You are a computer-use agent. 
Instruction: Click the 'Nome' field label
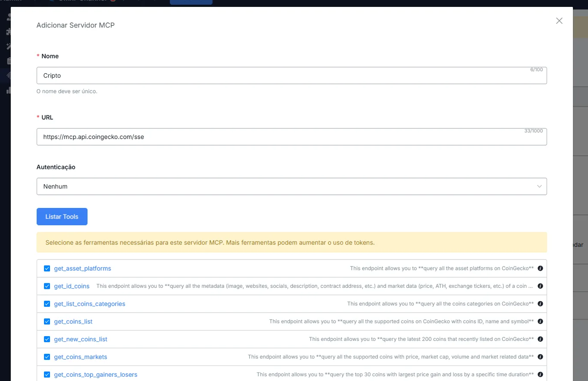pyautogui.click(x=50, y=56)
